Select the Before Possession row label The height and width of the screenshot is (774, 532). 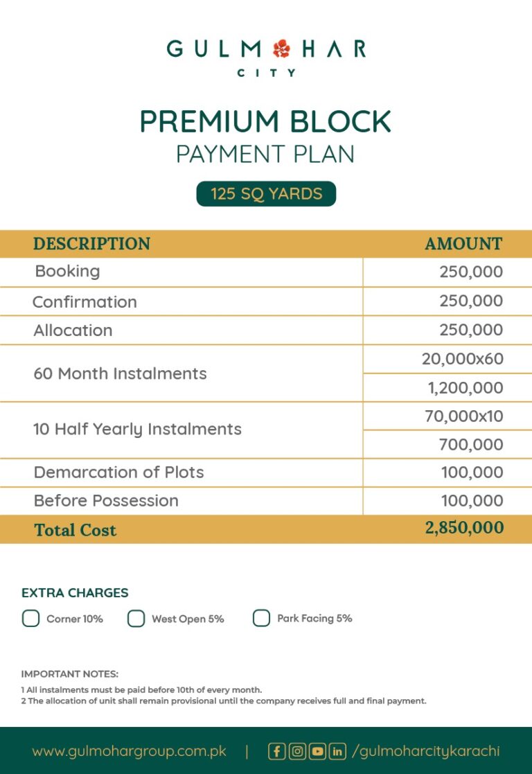tap(106, 501)
